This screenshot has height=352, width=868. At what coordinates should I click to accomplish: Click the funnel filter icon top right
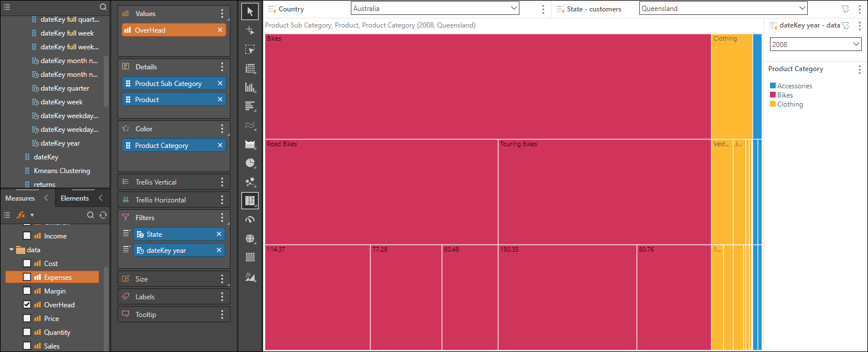[x=845, y=9]
